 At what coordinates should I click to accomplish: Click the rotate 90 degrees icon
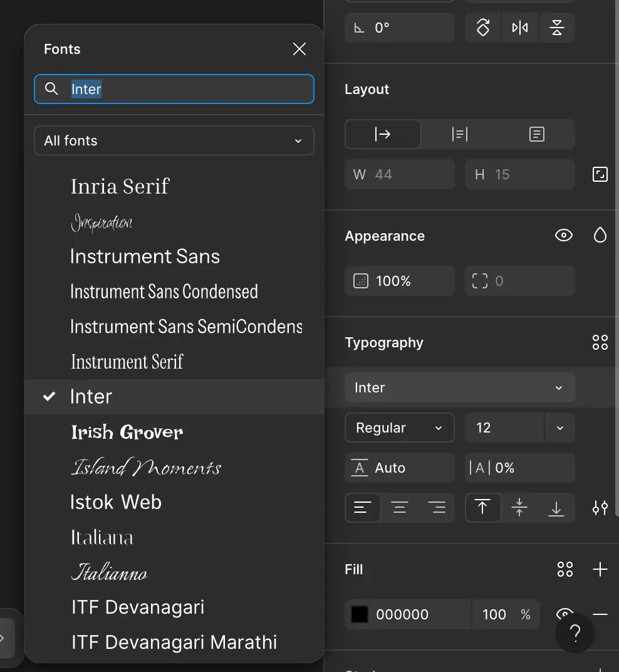pos(483,28)
